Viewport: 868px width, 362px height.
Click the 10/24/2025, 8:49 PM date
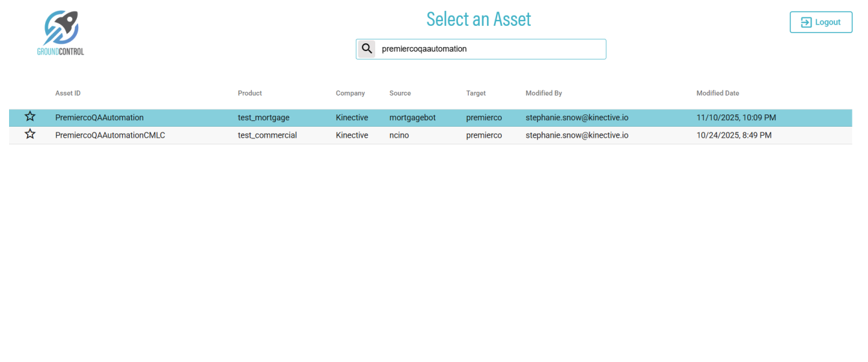click(734, 135)
